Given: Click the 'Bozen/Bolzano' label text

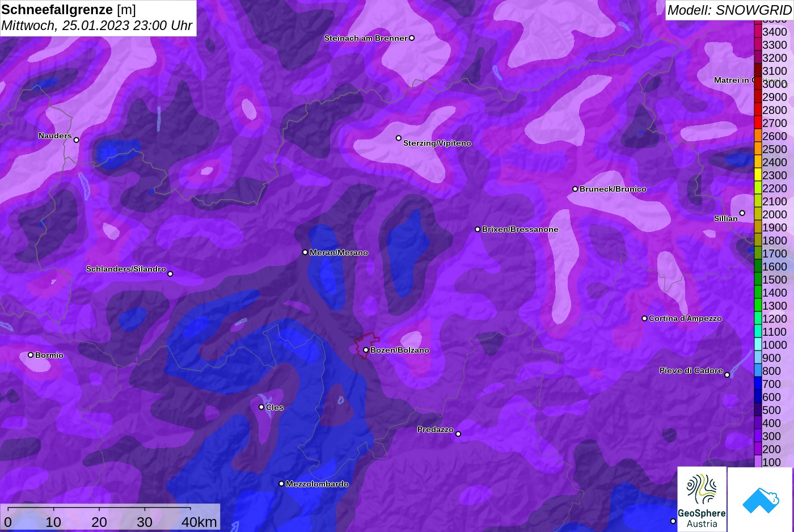Looking at the screenshot, I should point(400,350).
